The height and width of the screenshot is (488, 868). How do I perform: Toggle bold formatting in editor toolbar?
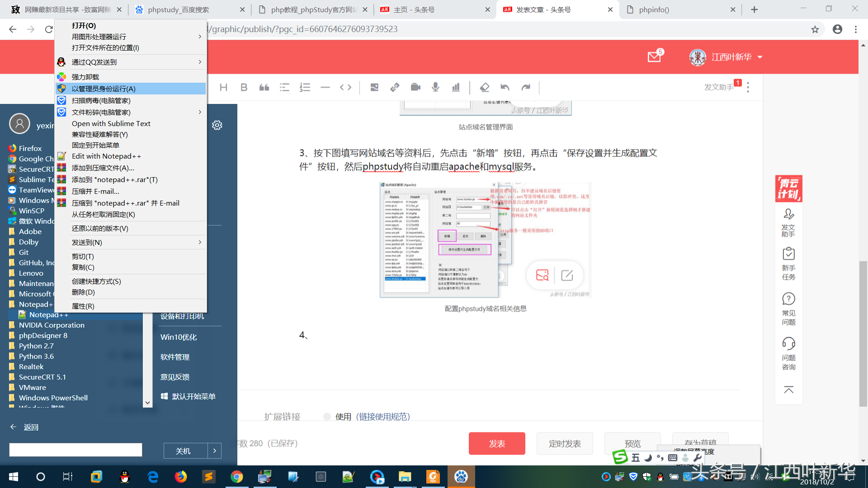[x=244, y=87]
